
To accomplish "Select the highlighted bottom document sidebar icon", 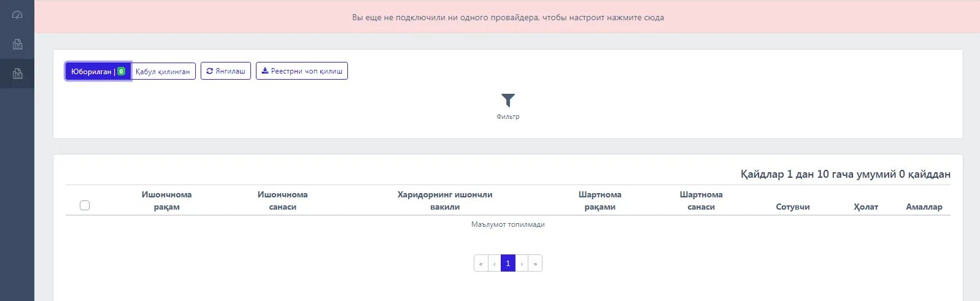I will tap(17, 74).
